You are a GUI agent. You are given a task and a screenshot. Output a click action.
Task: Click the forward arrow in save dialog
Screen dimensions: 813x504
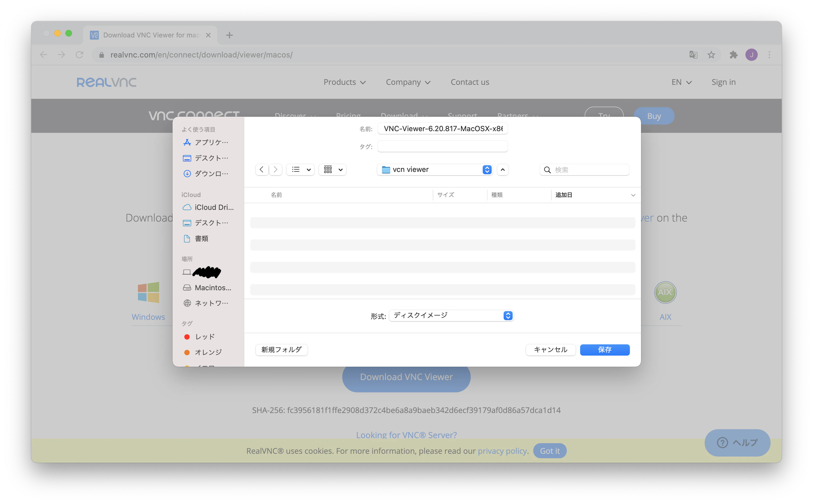coord(276,170)
